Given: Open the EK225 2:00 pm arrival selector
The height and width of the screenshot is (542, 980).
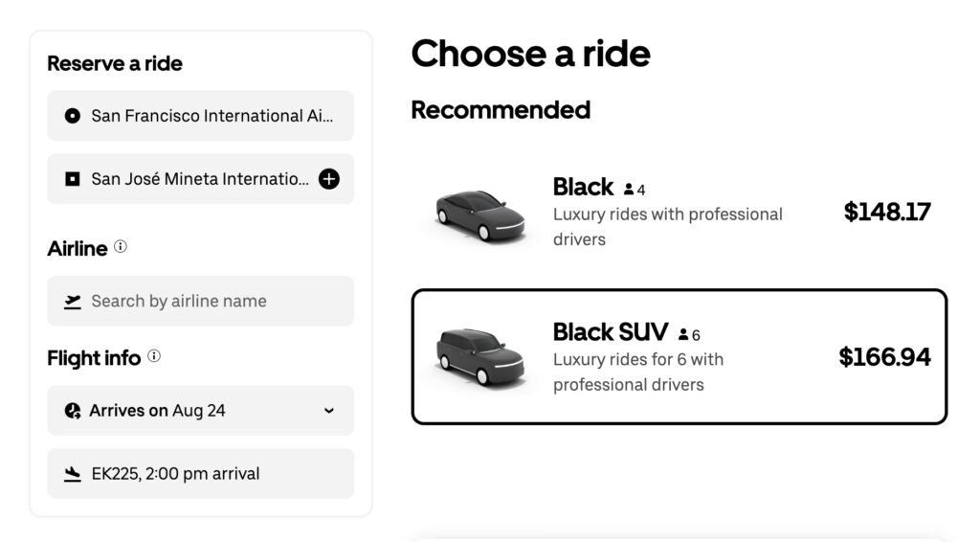Looking at the screenshot, I should tap(201, 474).
